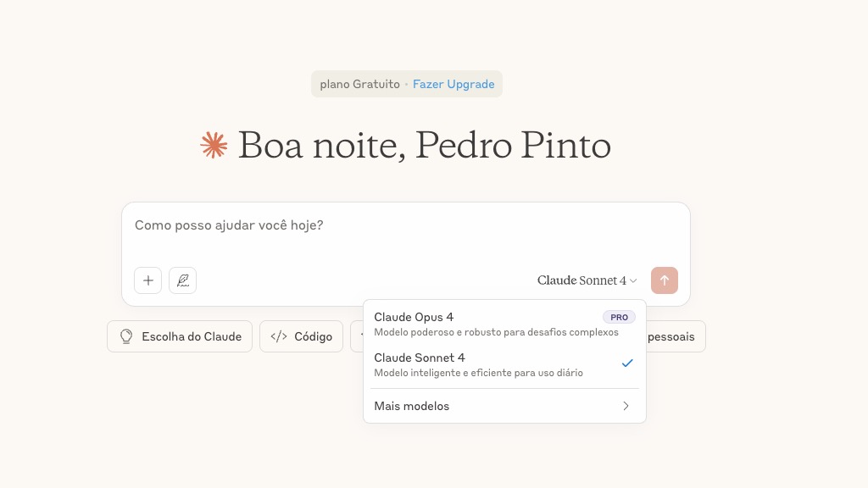868x488 pixels.
Task: Click the plano Gratuito label
Action: tap(359, 84)
